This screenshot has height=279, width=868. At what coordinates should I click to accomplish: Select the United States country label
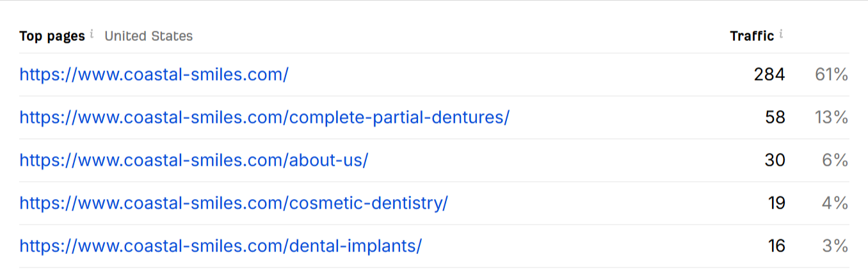point(149,36)
